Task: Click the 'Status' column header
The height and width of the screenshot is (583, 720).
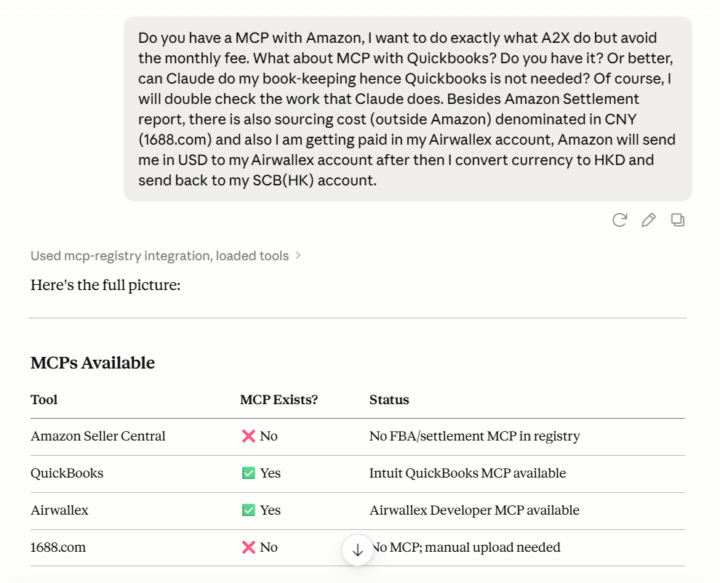Action: coord(389,400)
